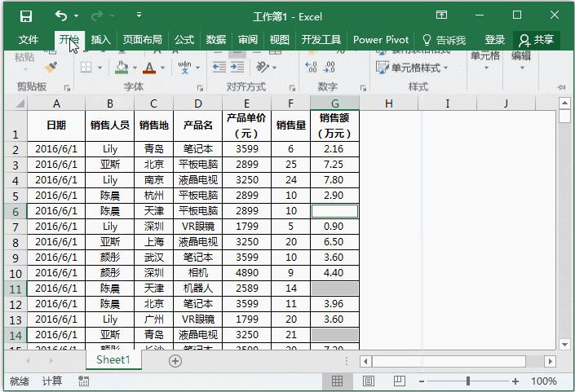Open the 字体 group dialog launcher
This screenshot has height=392, width=575.
click(x=200, y=88)
